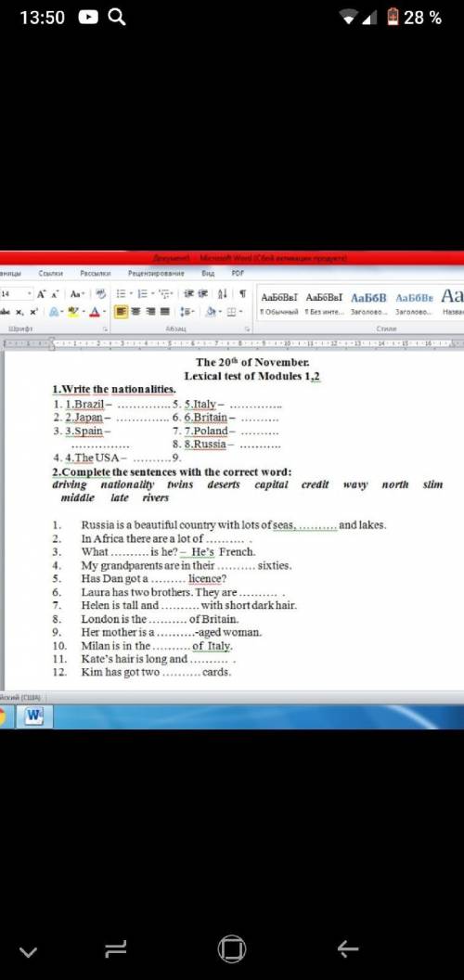Open the Ссылки ribbon tab
The height and width of the screenshot is (980, 464).
point(50,273)
